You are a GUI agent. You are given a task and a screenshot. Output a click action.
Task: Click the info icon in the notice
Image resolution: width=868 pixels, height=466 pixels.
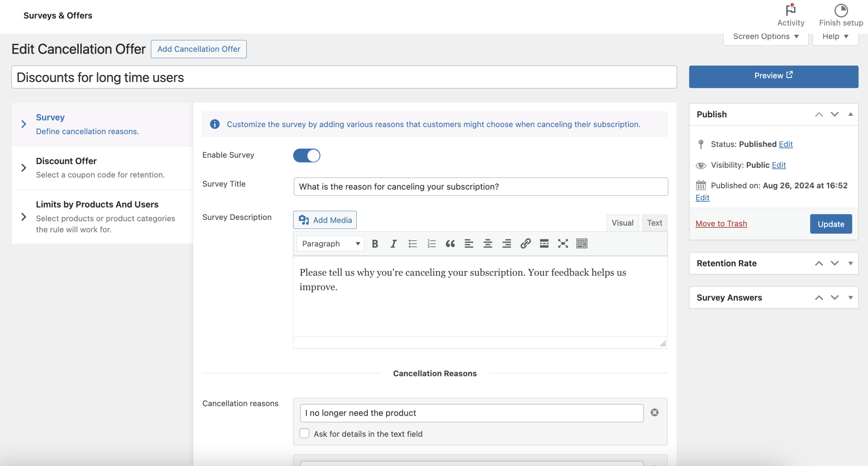pos(215,124)
